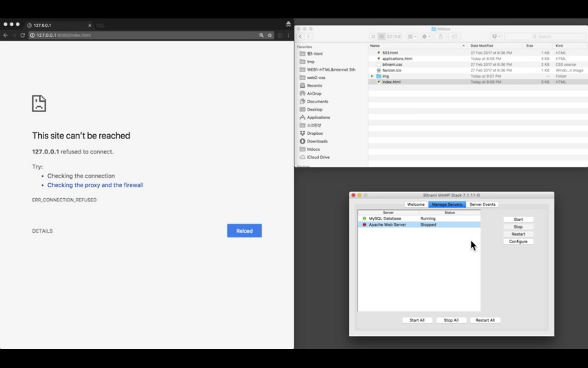
Task: Open AirDrop in Finder sidebar
Action: click(314, 93)
